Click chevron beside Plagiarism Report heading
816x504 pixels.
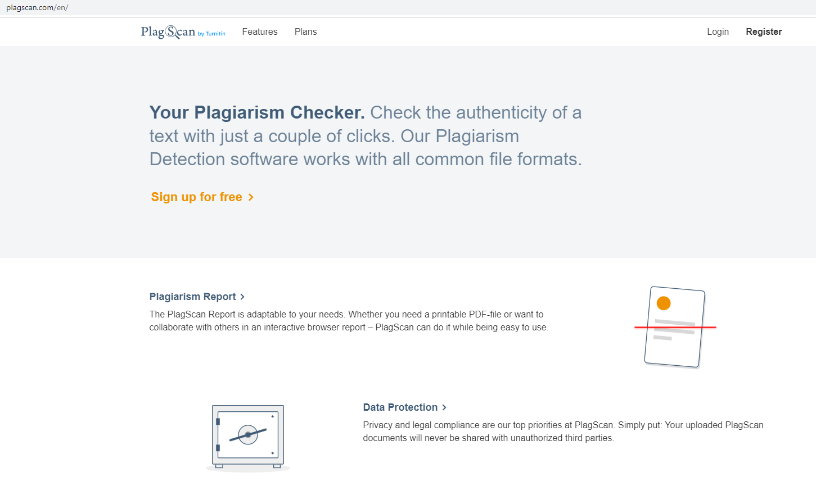click(x=242, y=297)
